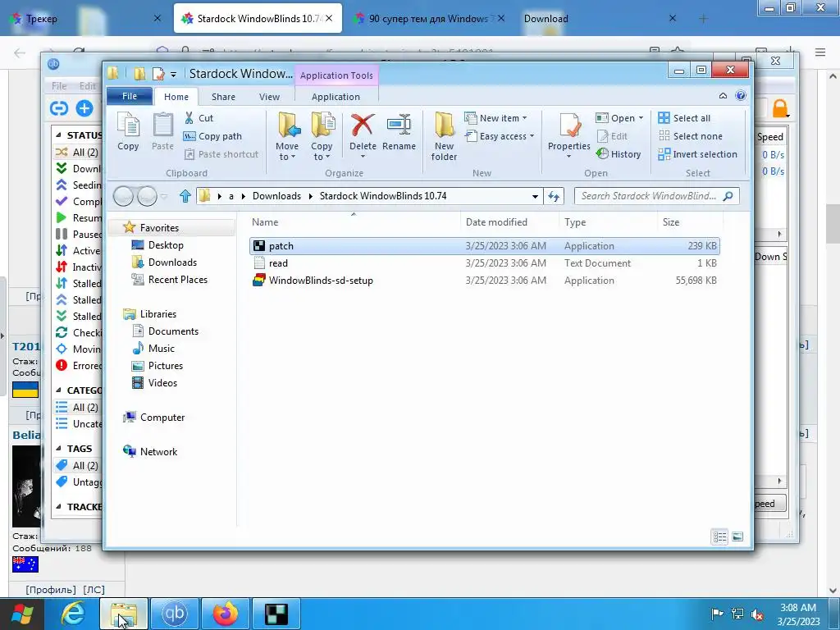The width and height of the screenshot is (840, 630).
Task: Click Paste shortcut in Clipboard group
Action: (x=221, y=154)
